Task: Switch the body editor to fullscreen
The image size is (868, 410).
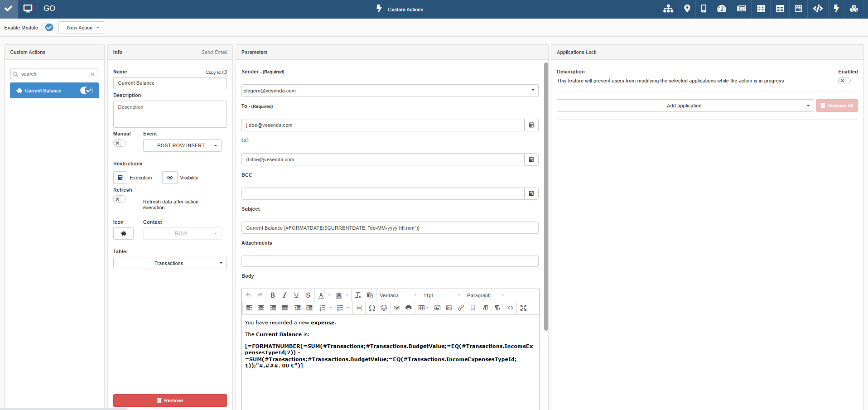Action: (523, 308)
